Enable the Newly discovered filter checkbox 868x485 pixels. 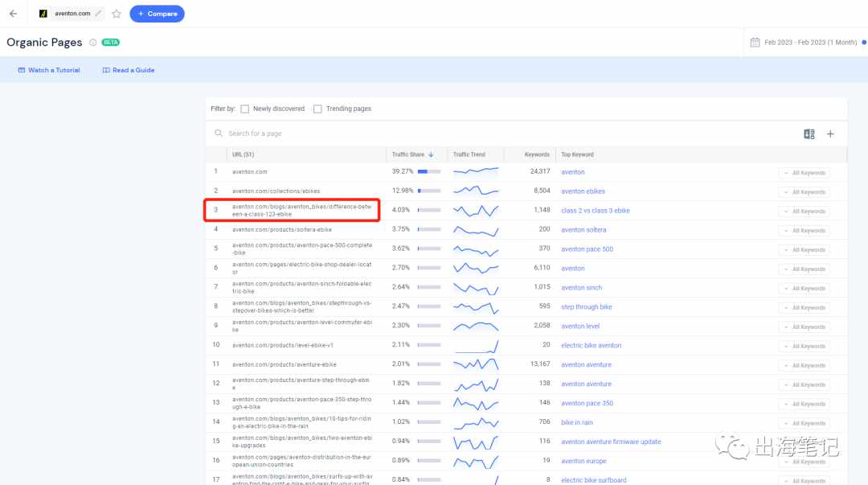click(x=244, y=109)
